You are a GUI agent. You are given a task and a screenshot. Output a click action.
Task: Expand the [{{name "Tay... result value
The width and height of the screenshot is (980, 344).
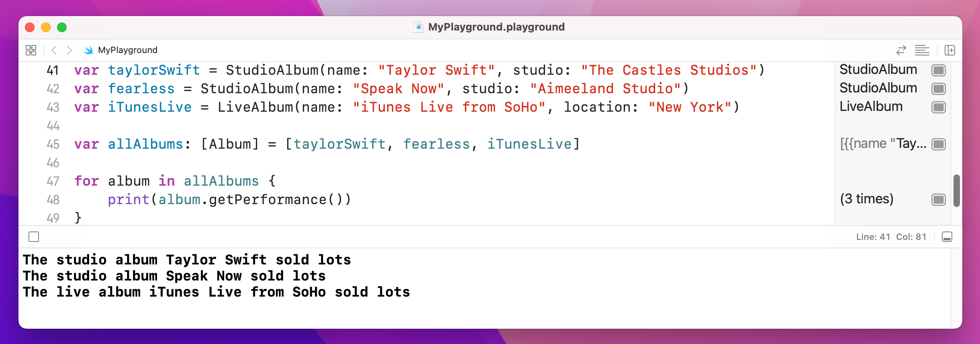pyautogui.click(x=883, y=144)
